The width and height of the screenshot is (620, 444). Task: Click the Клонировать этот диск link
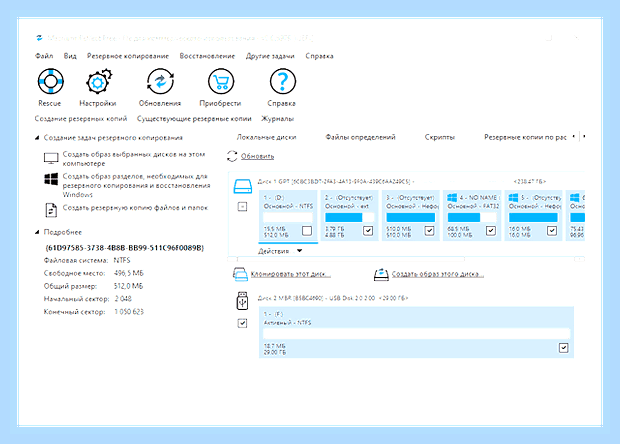coord(291,274)
